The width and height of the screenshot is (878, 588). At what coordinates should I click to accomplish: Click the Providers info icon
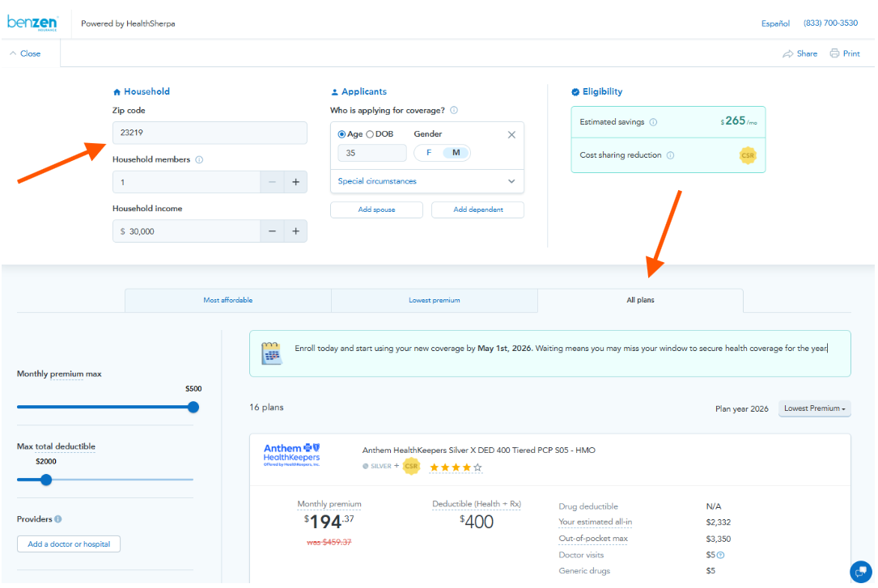(58, 519)
